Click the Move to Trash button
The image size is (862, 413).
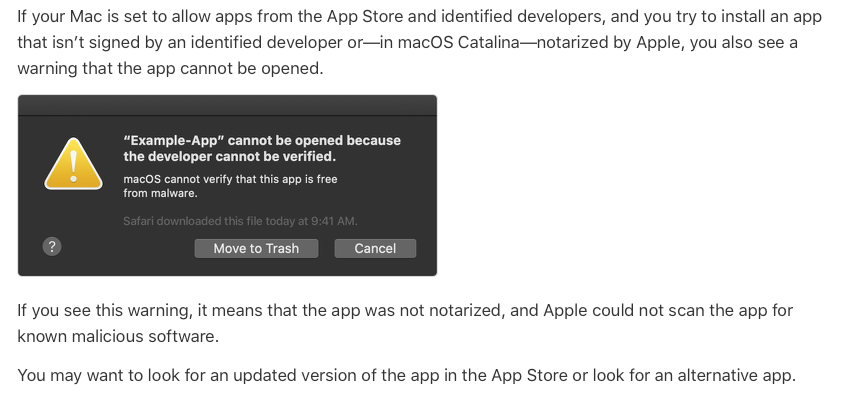[256, 248]
